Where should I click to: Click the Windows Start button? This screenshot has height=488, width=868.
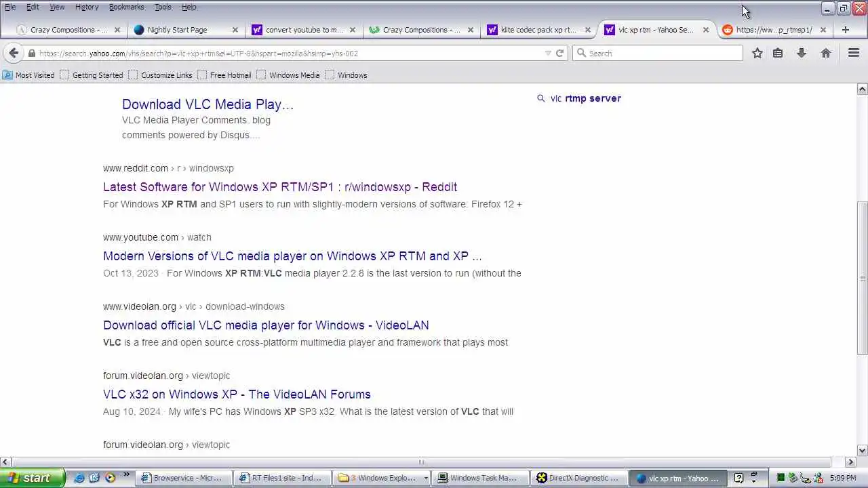(33, 478)
